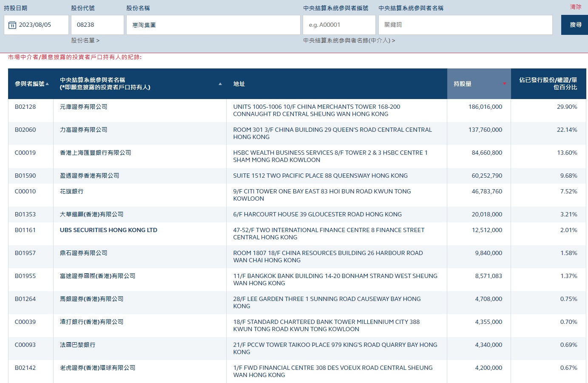Select participant ID B02128 cell
The image size is (588, 383).
26,107
